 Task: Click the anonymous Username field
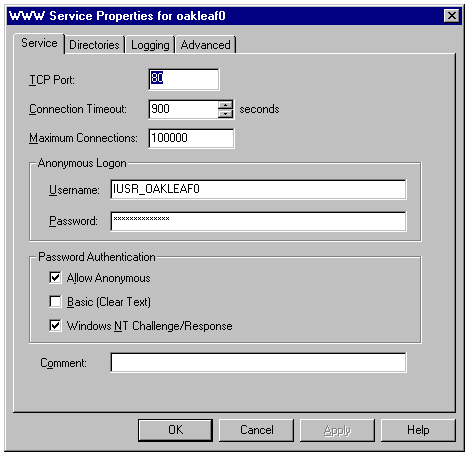tap(258, 189)
